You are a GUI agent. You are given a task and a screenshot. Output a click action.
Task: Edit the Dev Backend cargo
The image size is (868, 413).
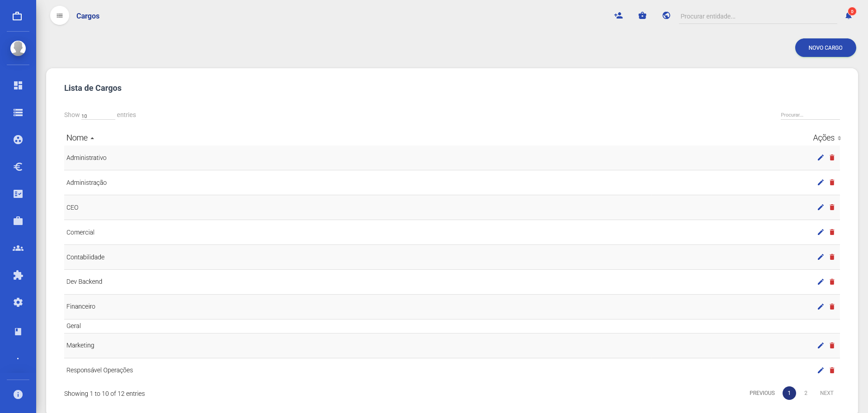(821, 282)
